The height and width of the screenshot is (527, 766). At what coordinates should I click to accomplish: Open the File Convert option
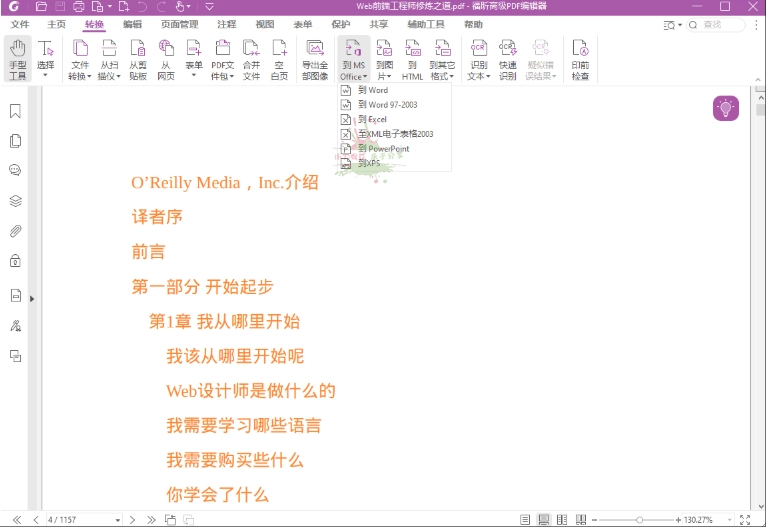80,60
